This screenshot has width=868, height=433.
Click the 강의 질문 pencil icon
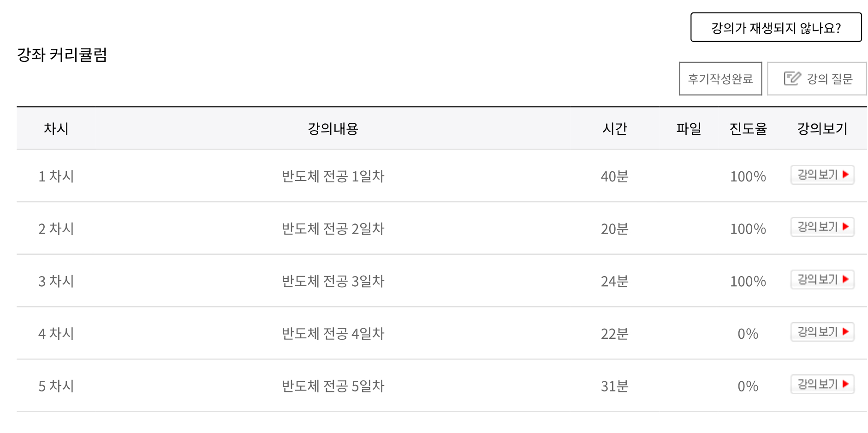coord(792,78)
